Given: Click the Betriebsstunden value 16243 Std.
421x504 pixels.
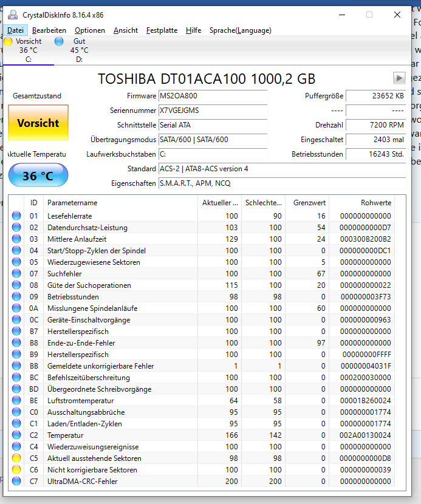Looking at the screenshot, I should tap(376, 154).
